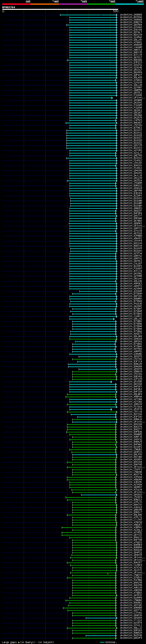Open hit UniRef100_Q9LL50

point(131,40)
